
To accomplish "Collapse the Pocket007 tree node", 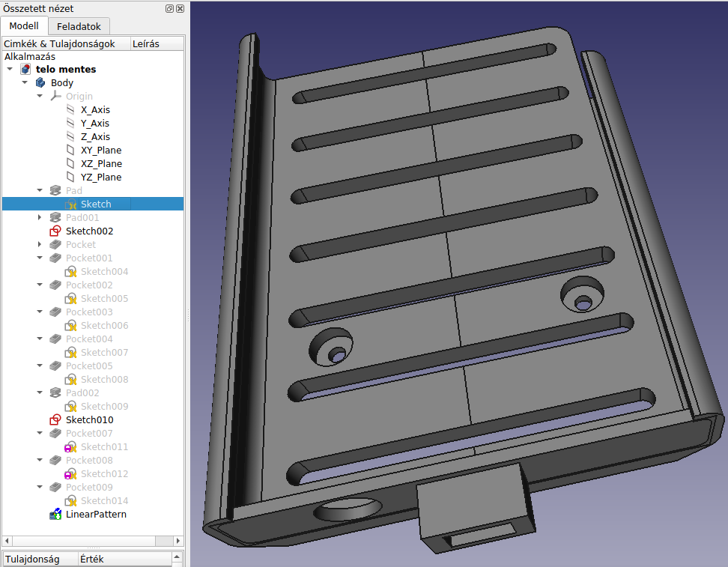I will pos(40,433).
